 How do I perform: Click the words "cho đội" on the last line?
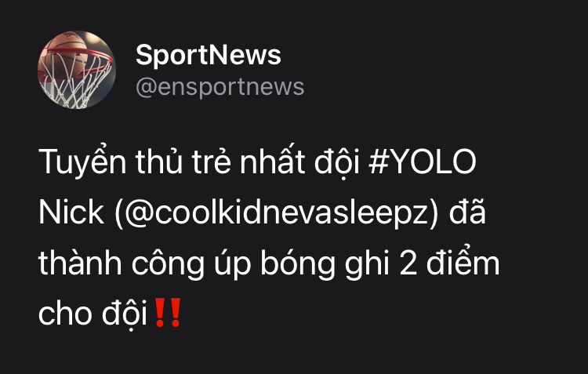(93, 313)
